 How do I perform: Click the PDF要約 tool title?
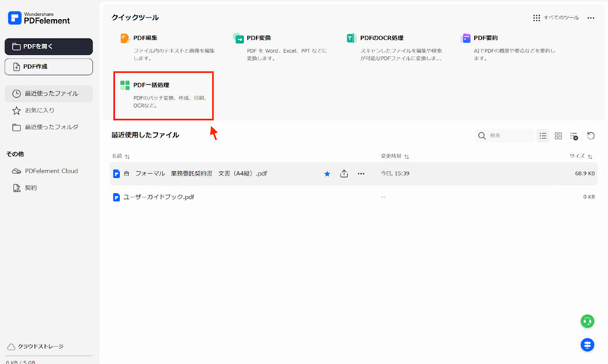[486, 38]
